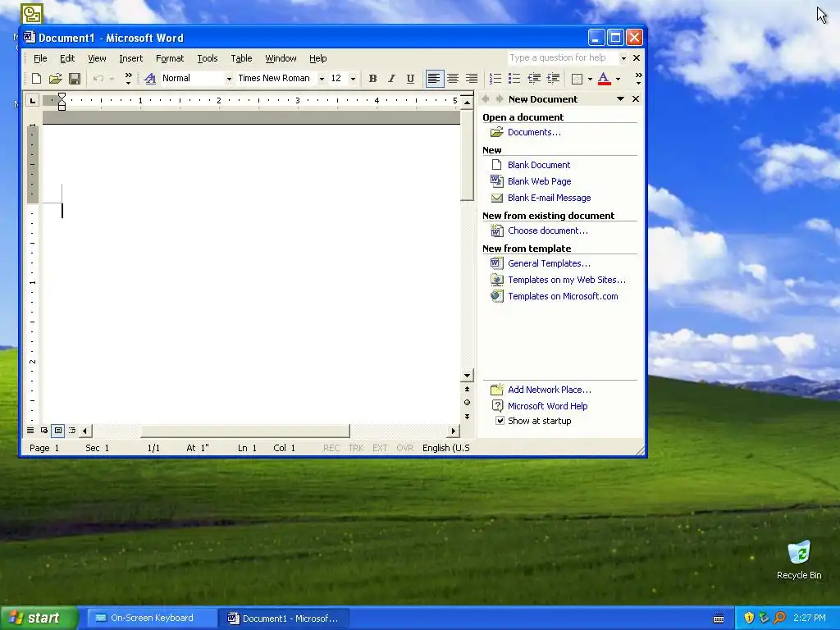Click the Open folder toolbar icon
The width and height of the screenshot is (840, 630).
pyautogui.click(x=55, y=79)
